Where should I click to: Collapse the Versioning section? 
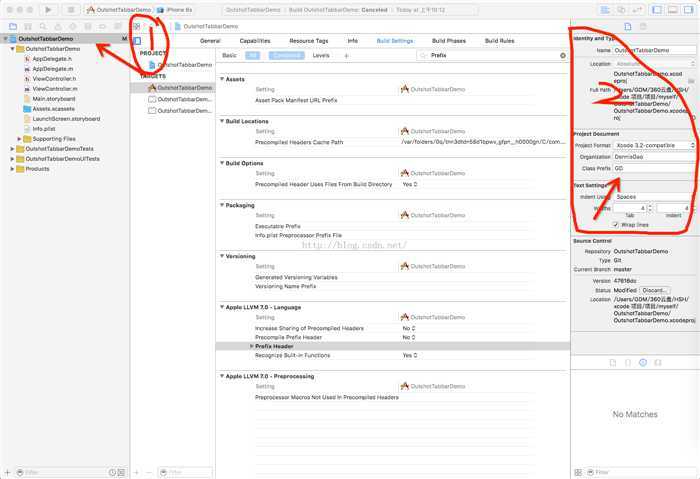click(x=222, y=256)
